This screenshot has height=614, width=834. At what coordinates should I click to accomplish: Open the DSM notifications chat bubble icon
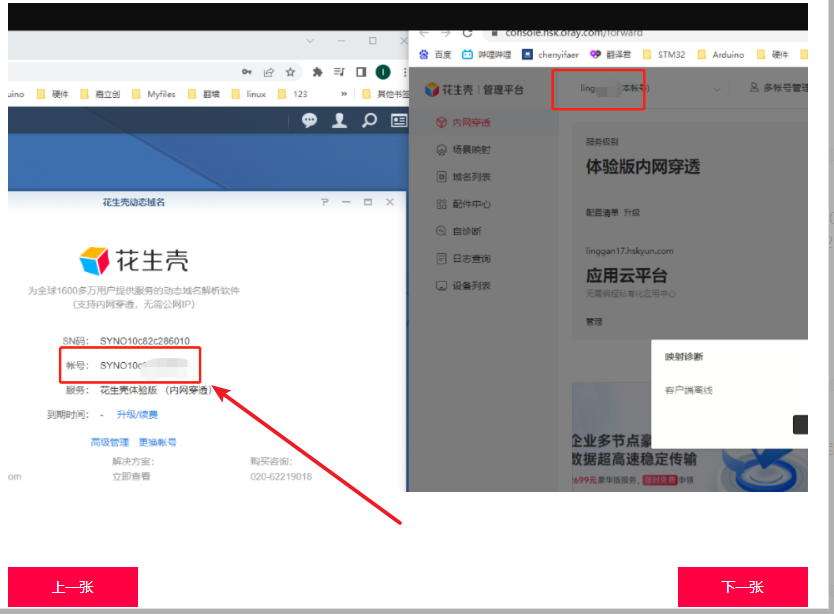310,121
